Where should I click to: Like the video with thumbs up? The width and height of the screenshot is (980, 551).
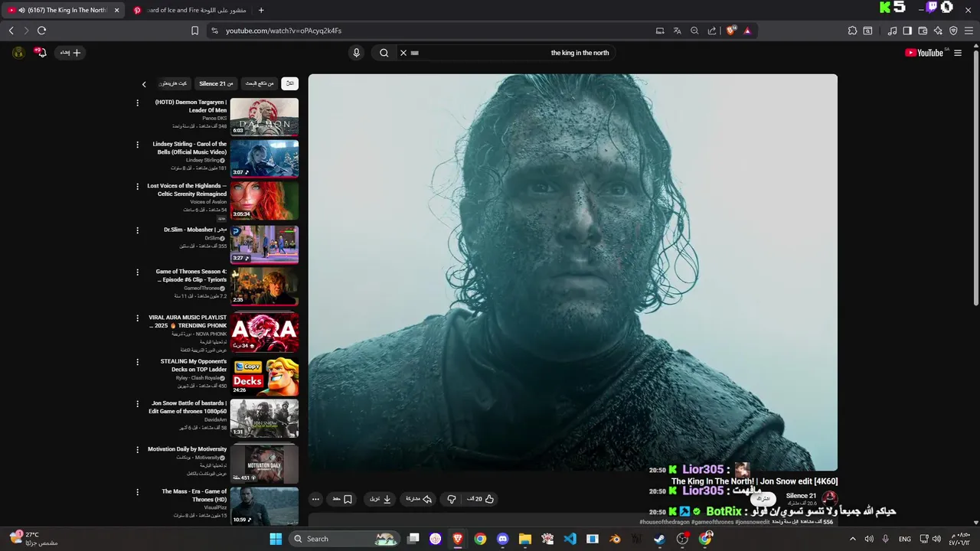481,499
